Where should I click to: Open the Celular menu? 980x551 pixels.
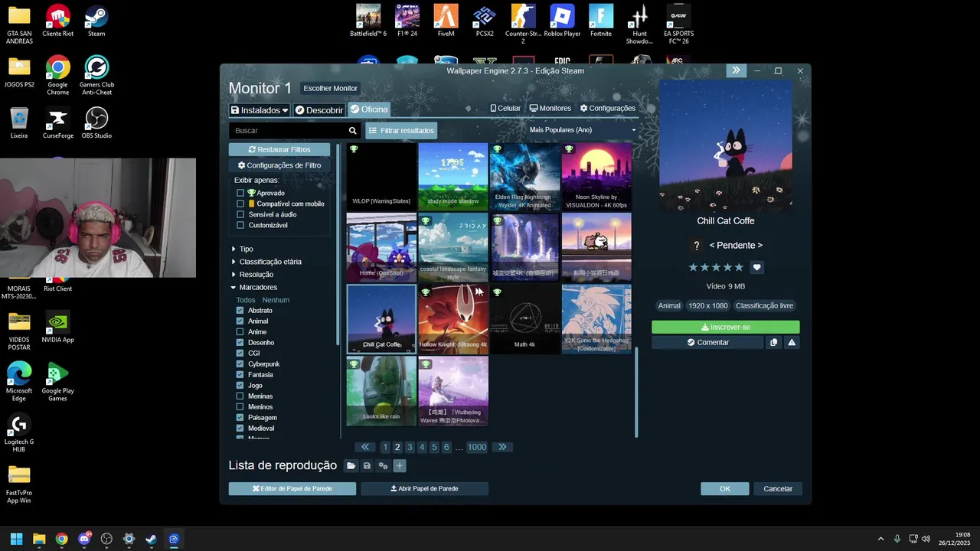[x=505, y=109]
